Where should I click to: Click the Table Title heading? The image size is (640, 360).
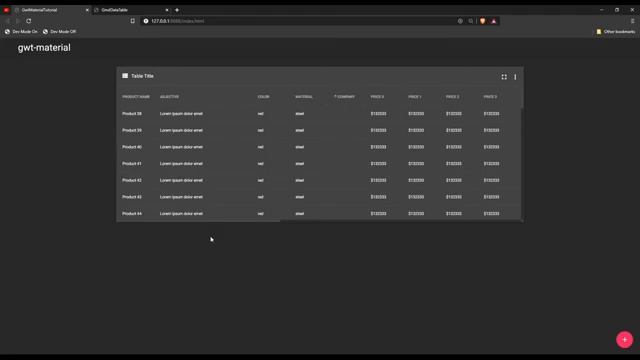(142, 76)
